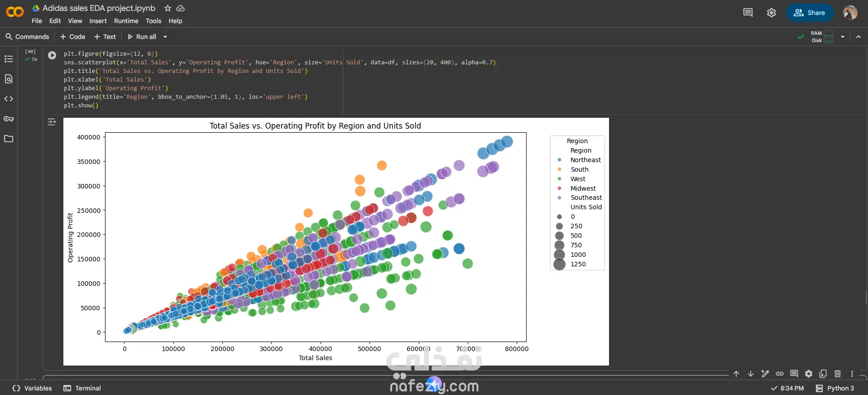868x395 pixels.
Task: Click the Units Sold legend heading
Action: pyautogui.click(x=586, y=207)
